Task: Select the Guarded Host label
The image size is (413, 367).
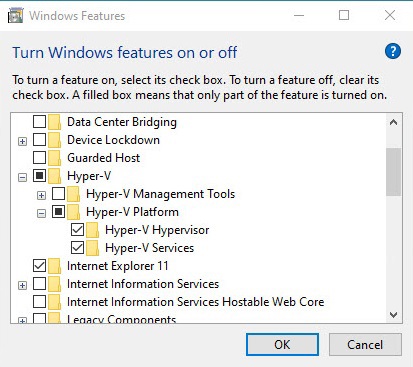Action: coord(103,158)
